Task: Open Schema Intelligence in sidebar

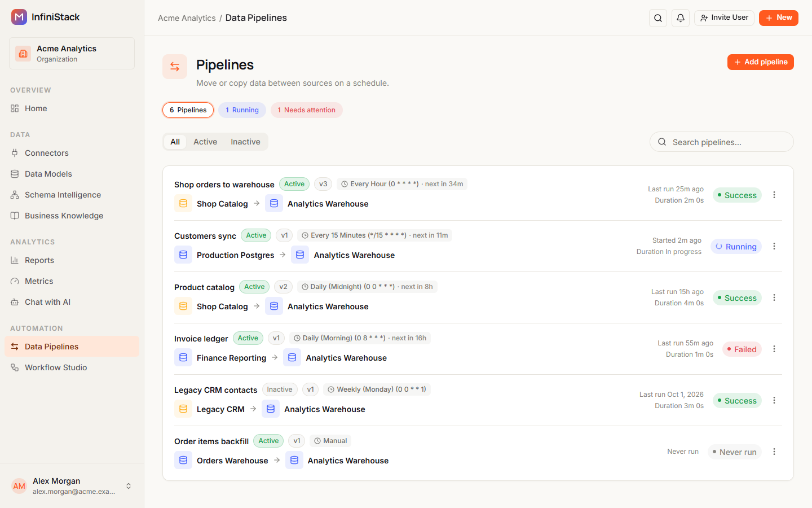Action: point(72,195)
